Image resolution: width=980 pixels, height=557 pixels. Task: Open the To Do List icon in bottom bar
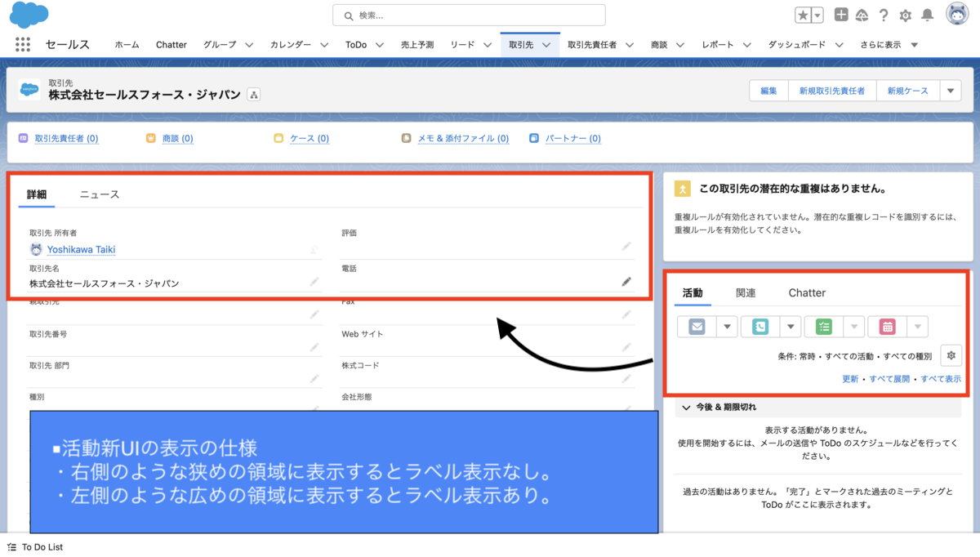[x=11, y=546]
